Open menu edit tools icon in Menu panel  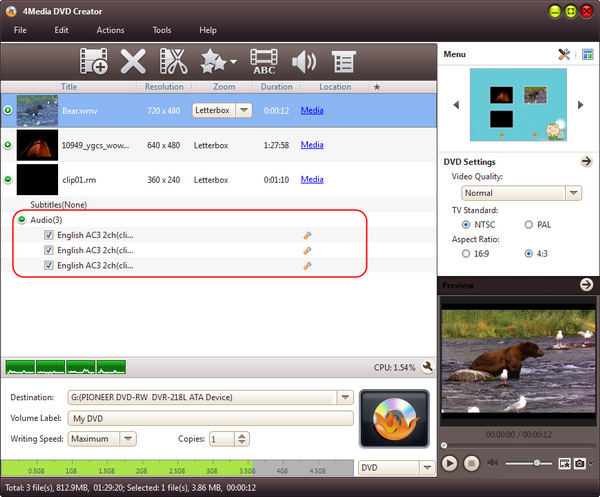click(563, 54)
